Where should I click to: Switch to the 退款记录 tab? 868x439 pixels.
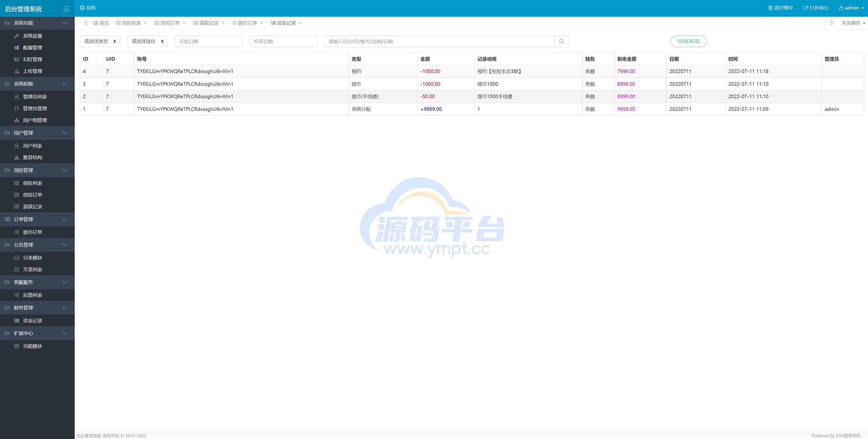[206, 23]
